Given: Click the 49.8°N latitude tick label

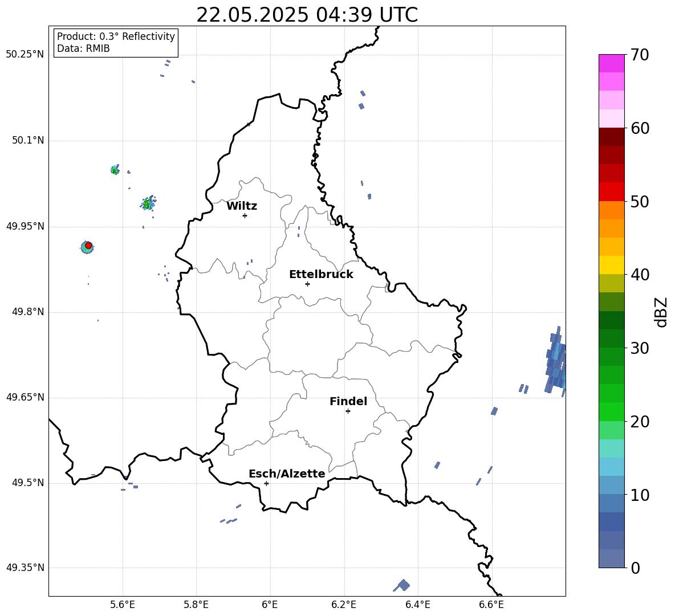Looking at the screenshot, I should 28,312.
